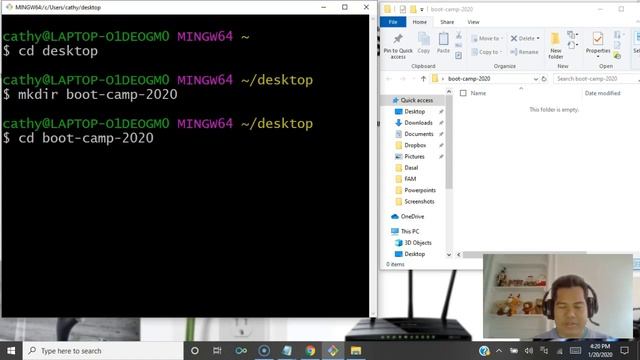Click the infinity-loop taskbar icon
The height and width of the screenshot is (360, 640).
(241, 351)
